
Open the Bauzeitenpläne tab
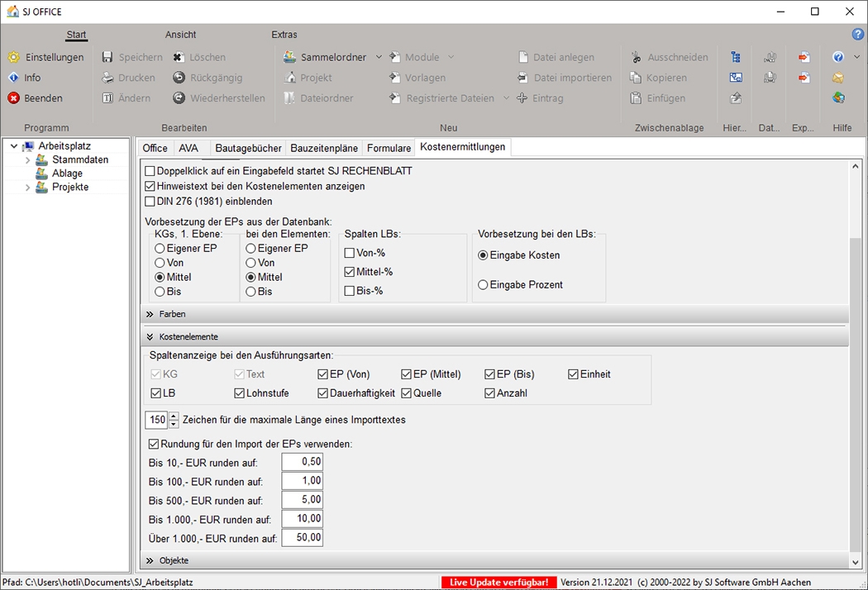[x=324, y=148]
